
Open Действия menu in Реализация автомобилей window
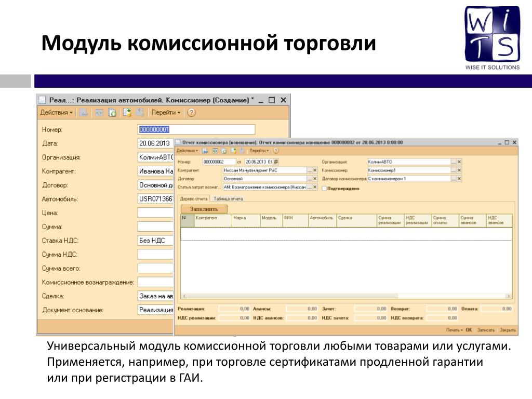coord(56,112)
